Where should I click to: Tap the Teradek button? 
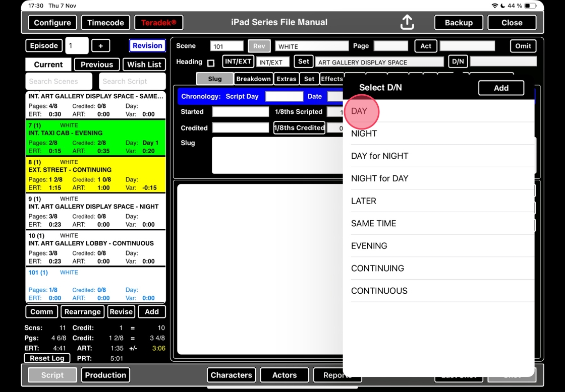[158, 23]
